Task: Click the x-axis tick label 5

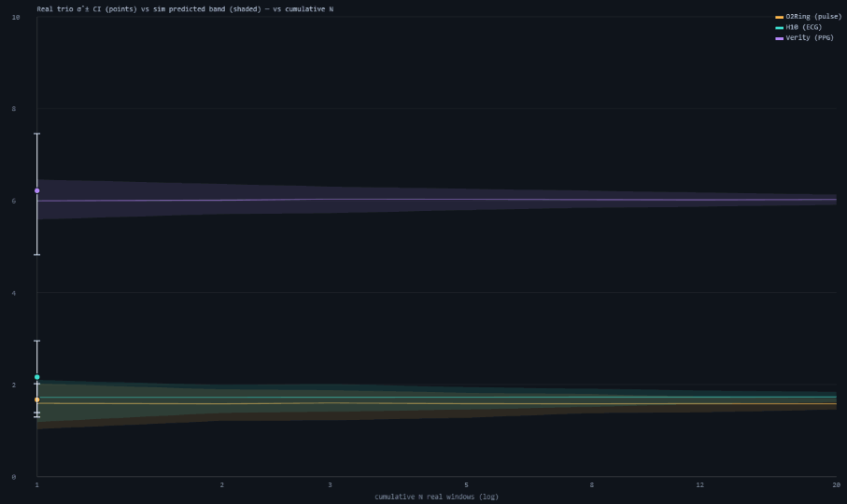Action: [466, 485]
